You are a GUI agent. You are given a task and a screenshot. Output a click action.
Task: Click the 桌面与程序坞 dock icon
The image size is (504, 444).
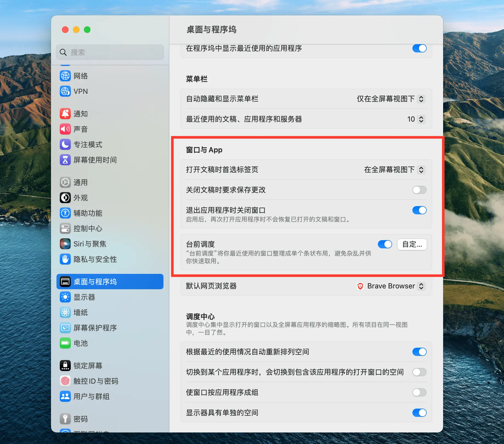coord(65,282)
